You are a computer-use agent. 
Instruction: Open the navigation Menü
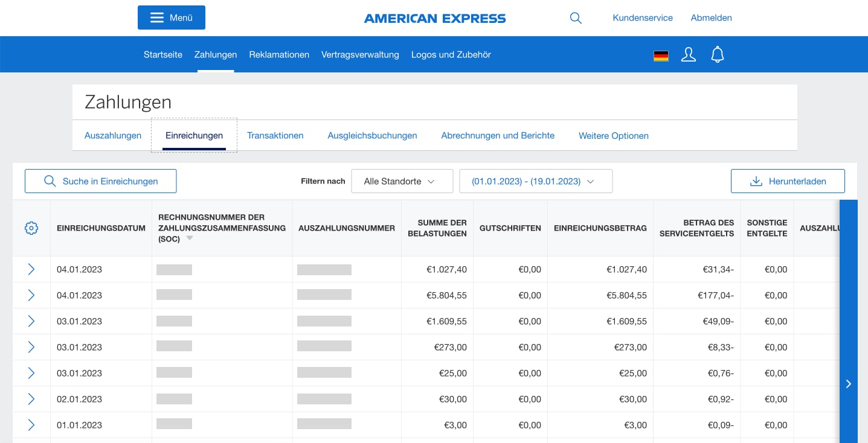pyautogui.click(x=171, y=18)
